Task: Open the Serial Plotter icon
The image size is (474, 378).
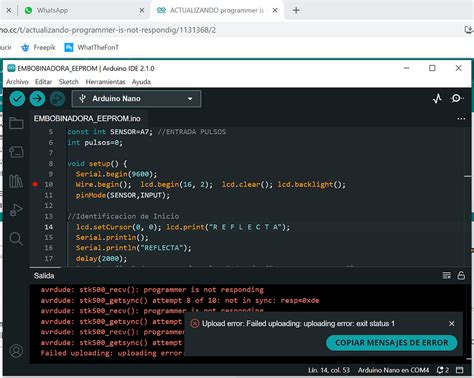Action: (x=437, y=98)
